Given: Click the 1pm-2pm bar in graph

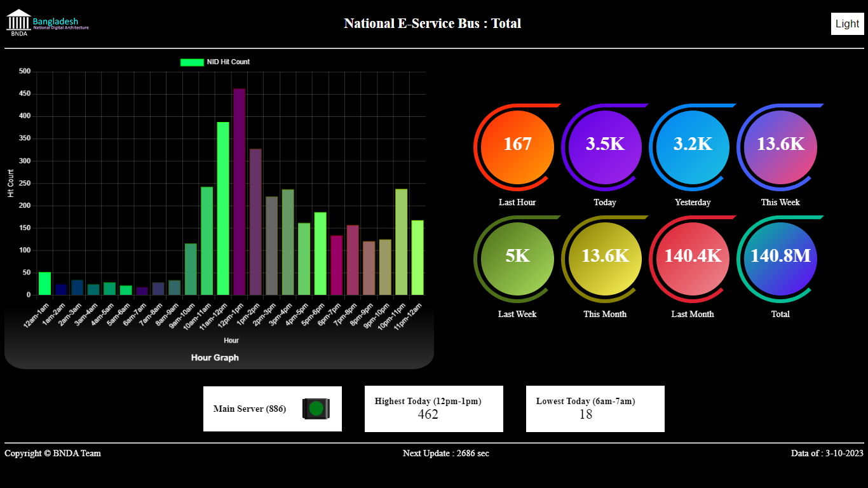Looking at the screenshot, I should coord(255,222).
